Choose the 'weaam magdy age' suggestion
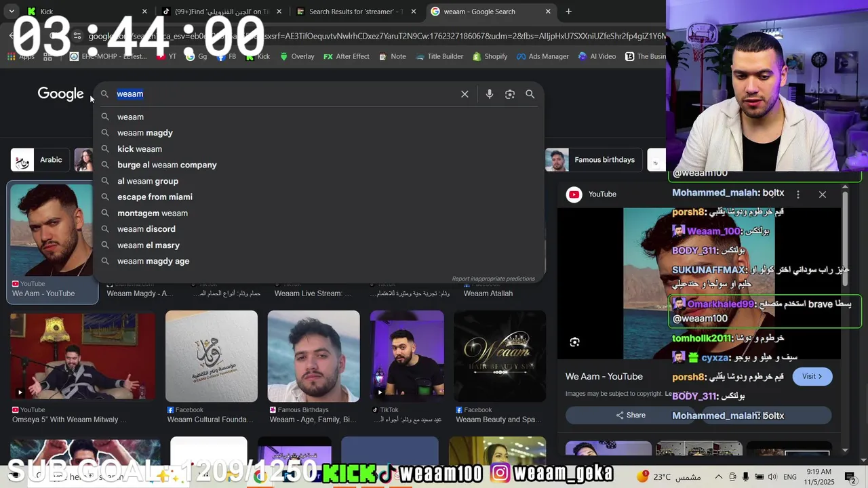Viewport: 868px width, 488px height. [319, 261]
